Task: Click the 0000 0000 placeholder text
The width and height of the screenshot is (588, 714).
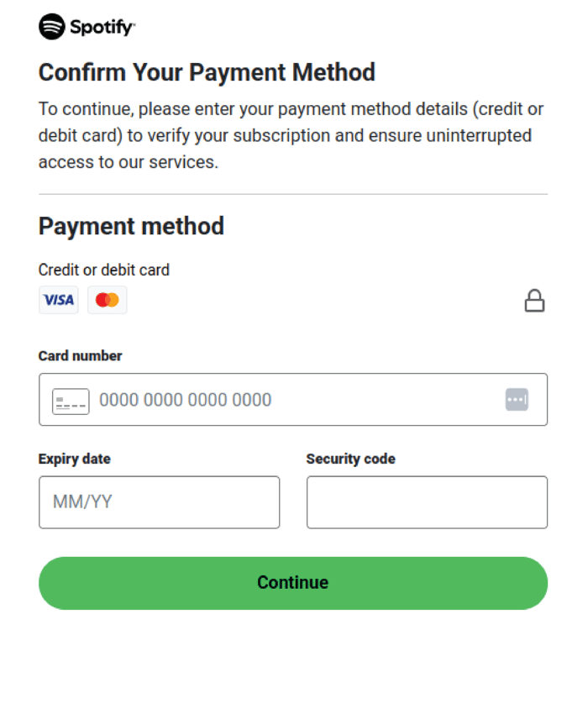Action: [184, 400]
